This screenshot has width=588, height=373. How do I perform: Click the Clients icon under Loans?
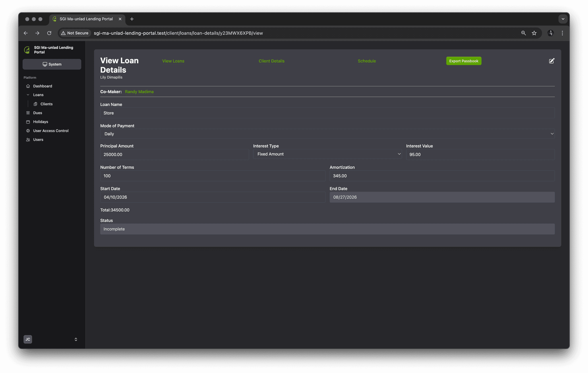(35, 104)
